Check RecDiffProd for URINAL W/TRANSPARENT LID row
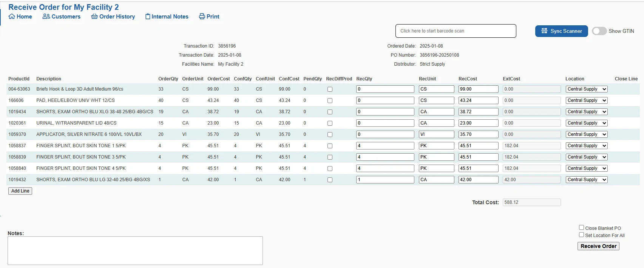The image size is (644, 268). (x=330, y=123)
